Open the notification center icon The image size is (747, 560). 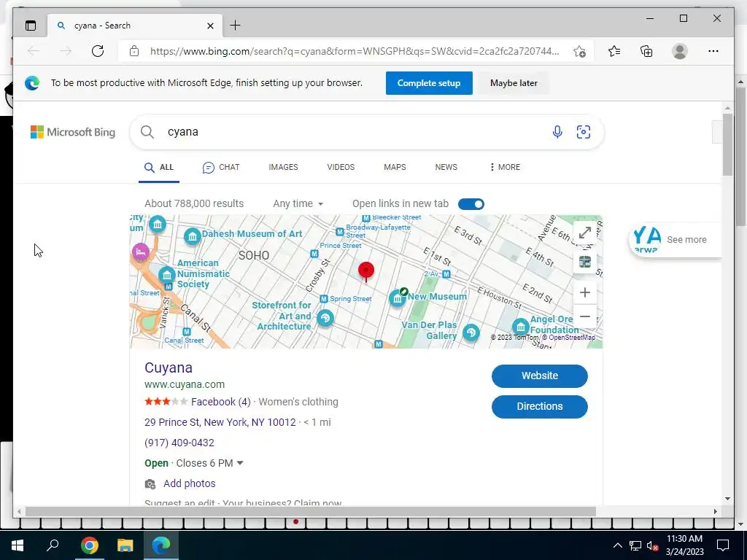[x=723, y=545]
